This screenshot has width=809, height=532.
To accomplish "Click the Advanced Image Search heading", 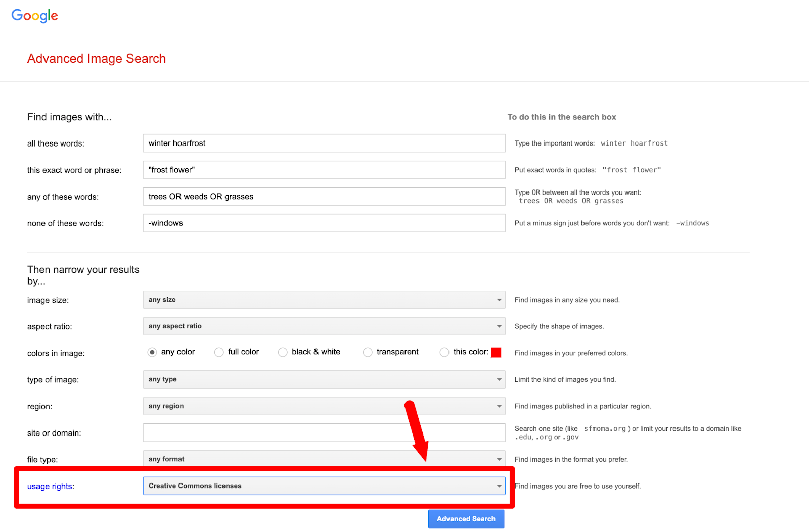I will click(x=96, y=58).
